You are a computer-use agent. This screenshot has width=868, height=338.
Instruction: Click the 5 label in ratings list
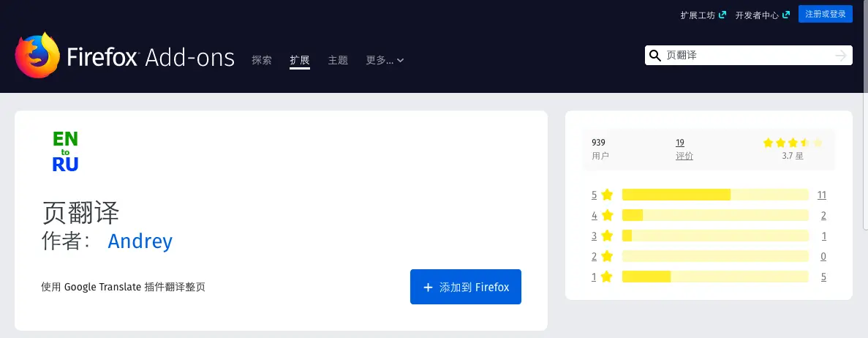coord(594,195)
